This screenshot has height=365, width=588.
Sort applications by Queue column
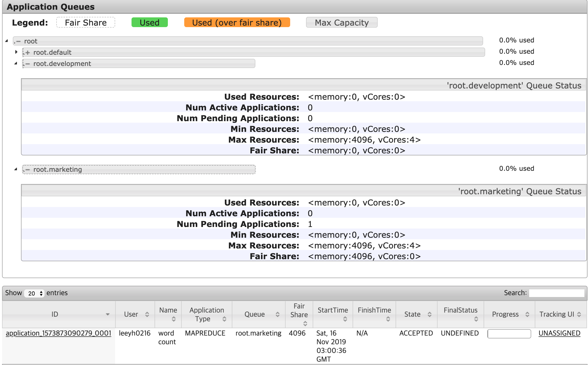(x=277, y=314)
